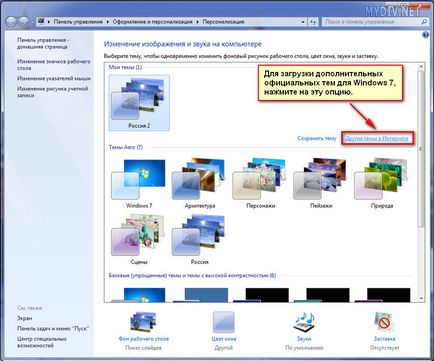The height and width of the screenshot is (361, 434).
Task: Open Панель управления breadcrumb
Action: point(78,22)
